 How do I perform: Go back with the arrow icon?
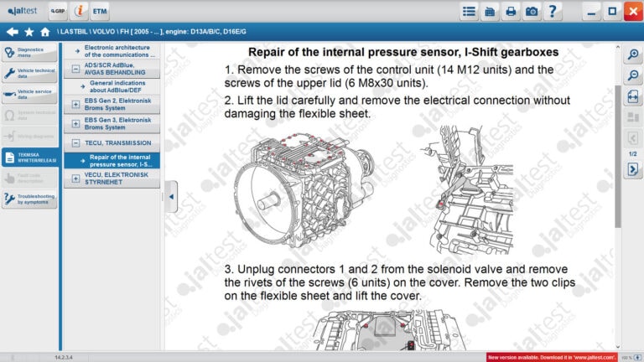point(13,32)
